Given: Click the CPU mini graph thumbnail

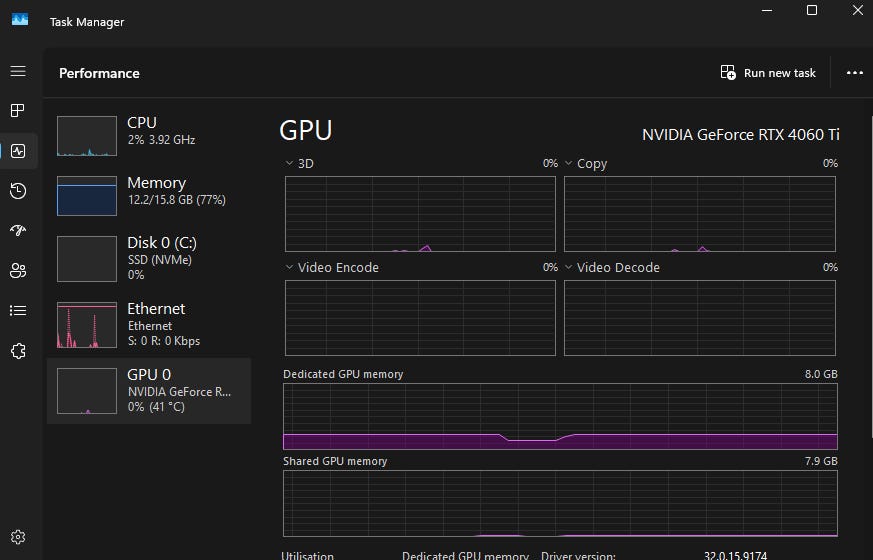Looking at the screenshot, I should tap(87, 136).
